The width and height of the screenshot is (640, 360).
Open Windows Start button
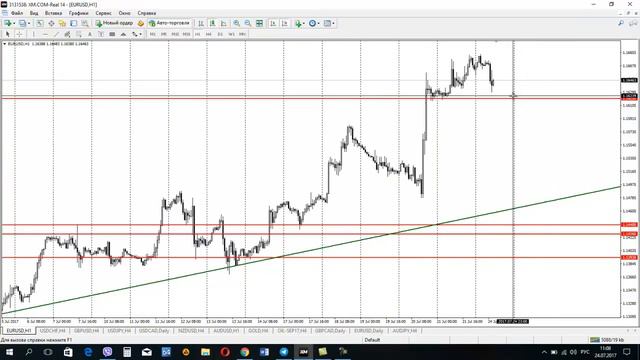coord(9,352)
